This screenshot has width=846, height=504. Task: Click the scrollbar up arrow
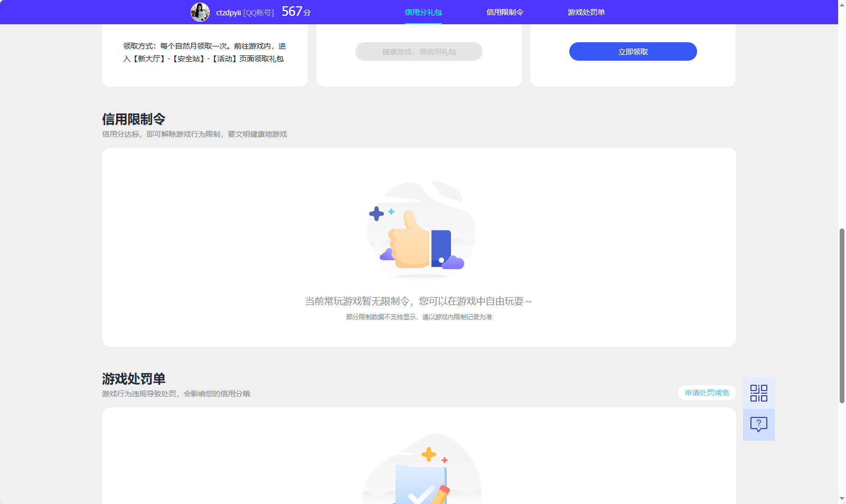(842, 4)
